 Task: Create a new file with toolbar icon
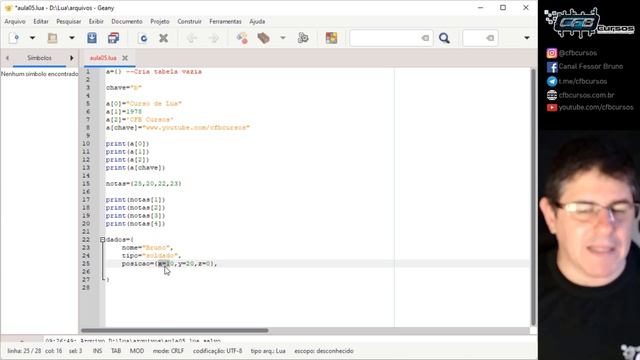[x=14, y=38]
